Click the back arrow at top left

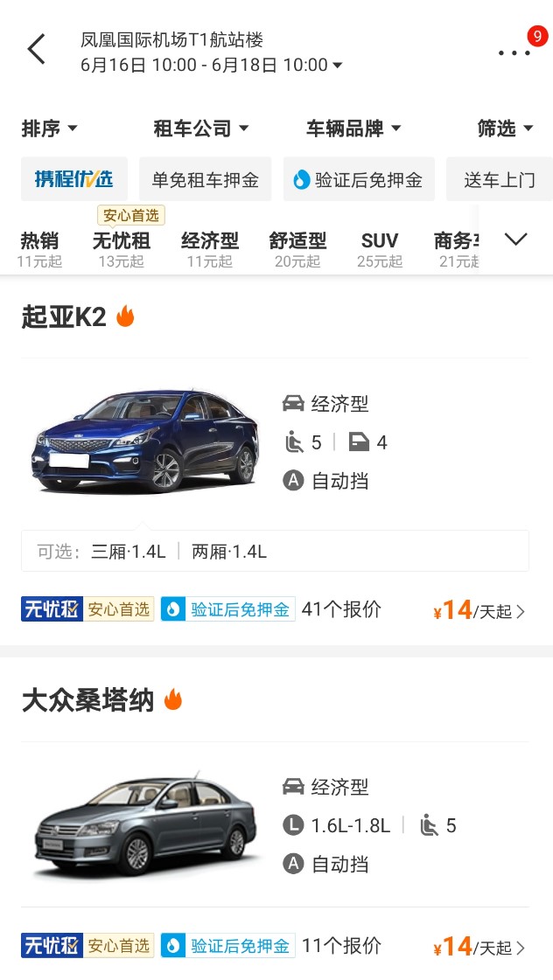pos(35,49)
